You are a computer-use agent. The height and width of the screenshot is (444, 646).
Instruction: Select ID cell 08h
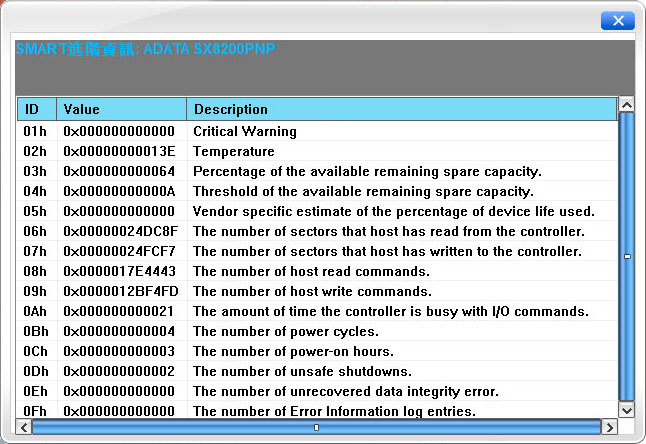pos(35,271)
